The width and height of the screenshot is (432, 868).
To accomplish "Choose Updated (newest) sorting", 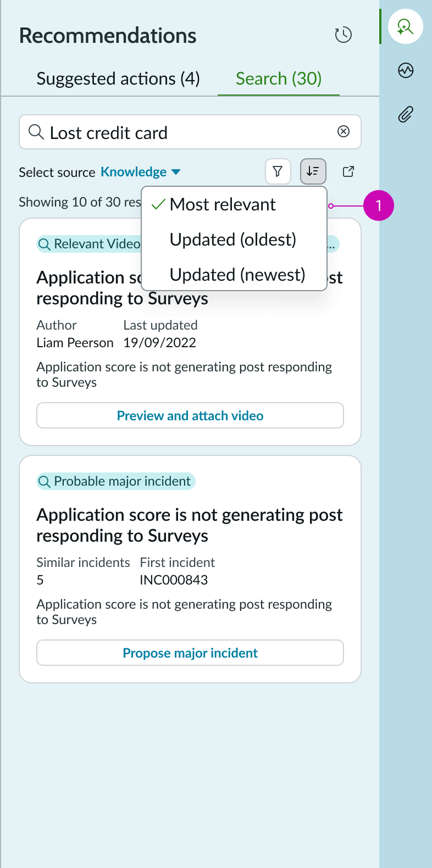I will tap(236, 275).
